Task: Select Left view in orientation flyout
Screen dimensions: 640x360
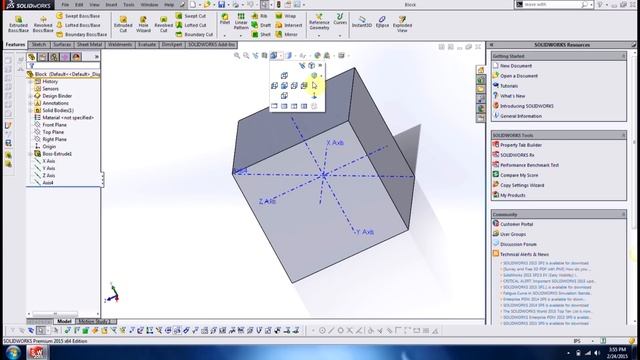Action: [x=274, y=86]
